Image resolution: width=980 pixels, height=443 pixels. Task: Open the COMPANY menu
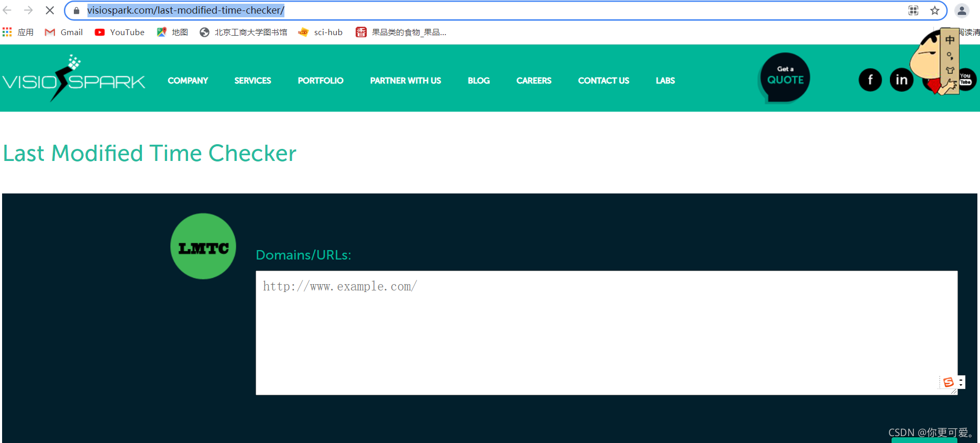[188, 80]
